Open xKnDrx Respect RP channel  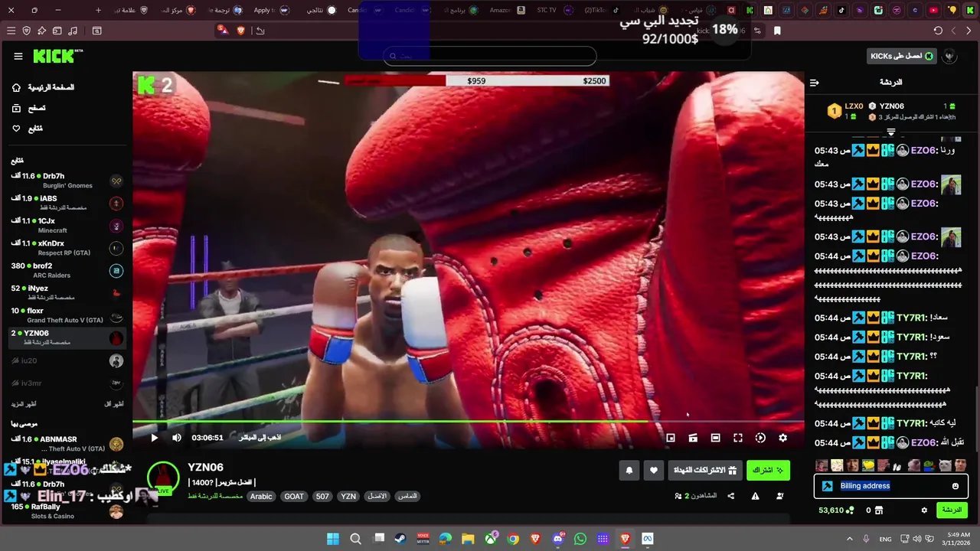[67, 248]
